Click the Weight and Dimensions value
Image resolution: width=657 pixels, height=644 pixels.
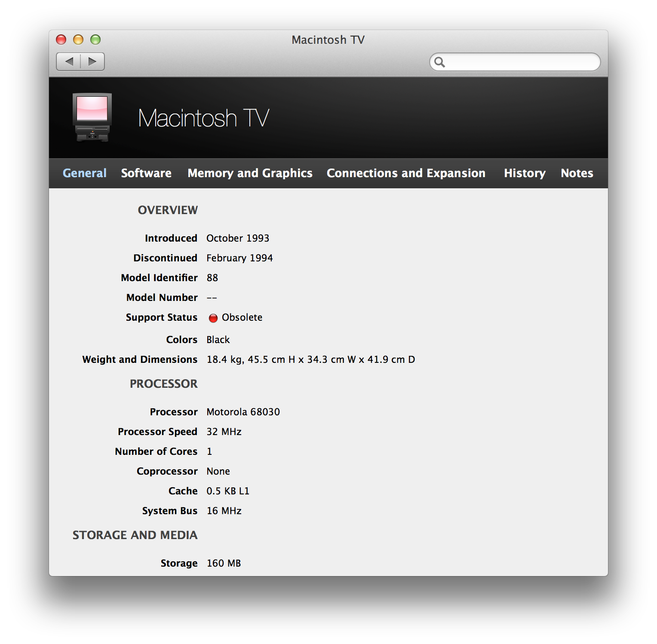(310, 359)
